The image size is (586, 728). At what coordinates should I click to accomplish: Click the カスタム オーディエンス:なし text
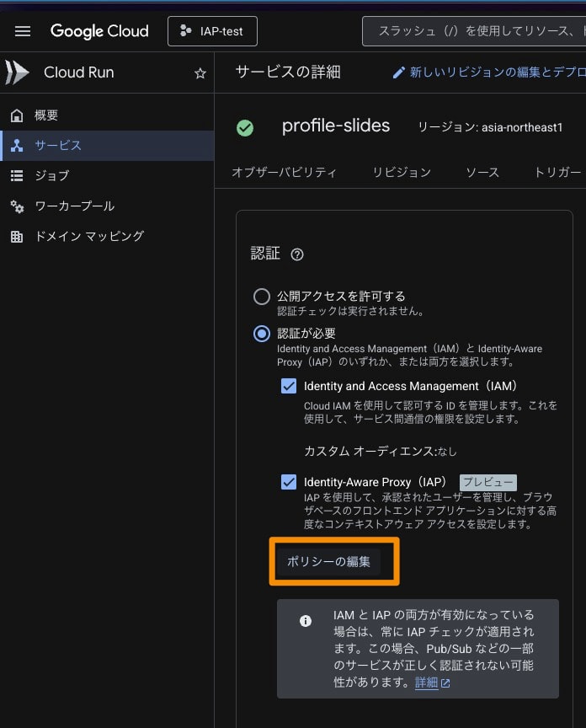click(381, 451)
